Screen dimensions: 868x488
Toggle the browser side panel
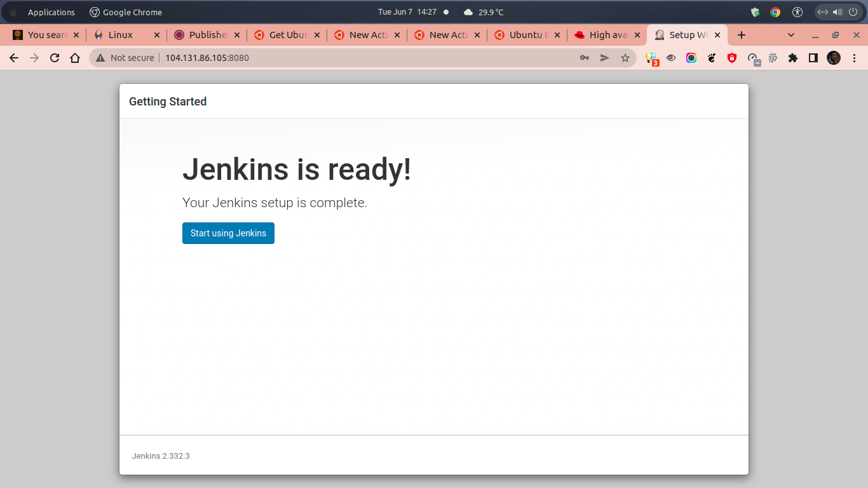pos(813,58)
